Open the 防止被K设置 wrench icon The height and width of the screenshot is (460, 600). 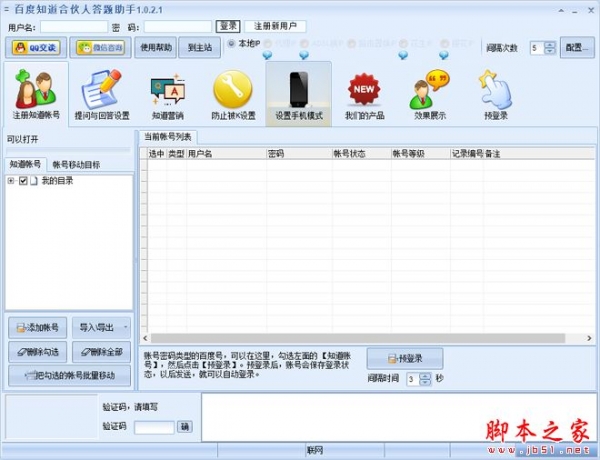tap(233, 94)
